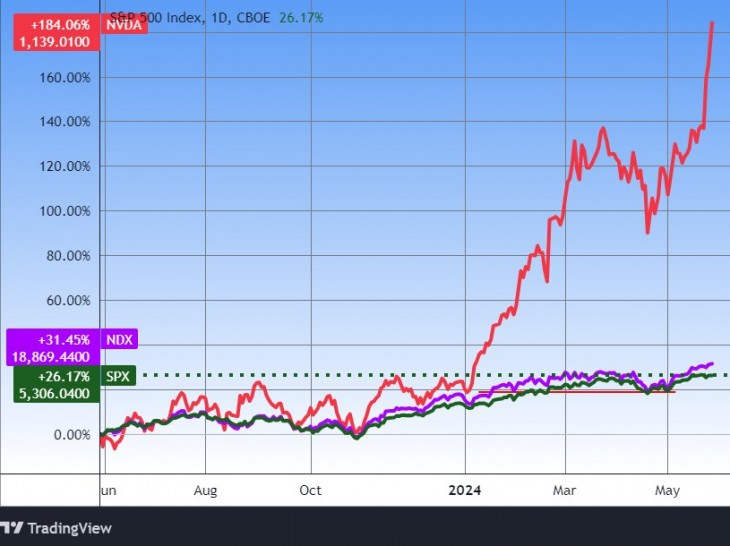Click the TradingView logo
This screenshot has height=546, width=730.
coord(55,528)
